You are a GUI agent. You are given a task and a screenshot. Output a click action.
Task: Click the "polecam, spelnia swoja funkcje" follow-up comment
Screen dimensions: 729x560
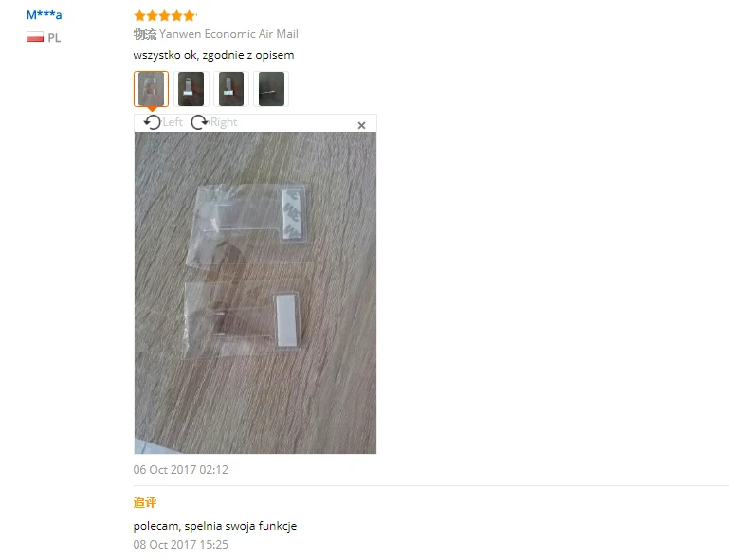click(x=215, y=526)
